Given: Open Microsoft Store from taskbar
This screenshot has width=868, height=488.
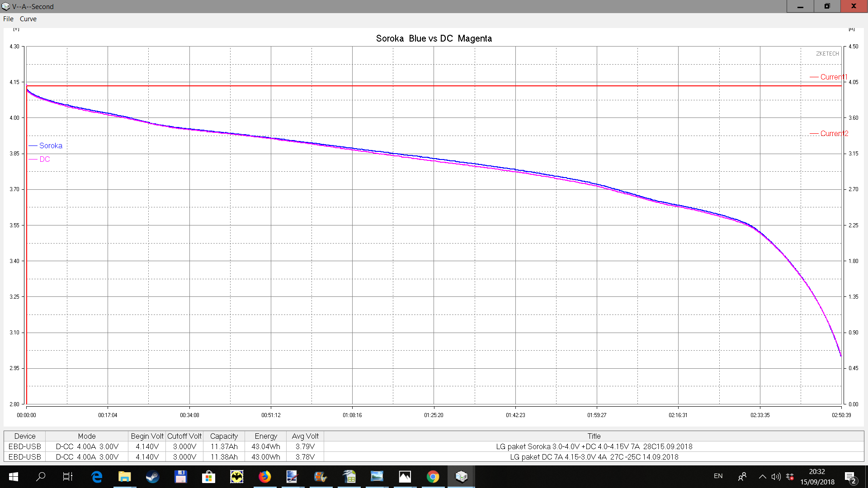Looking at the screenshot, I should click(208, 477).
